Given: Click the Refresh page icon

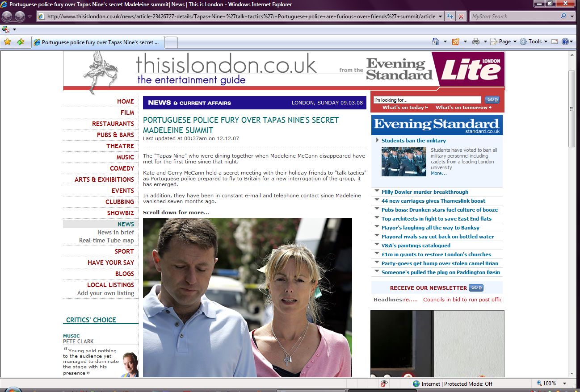Looking at the screenshot, I should [450, 17].
